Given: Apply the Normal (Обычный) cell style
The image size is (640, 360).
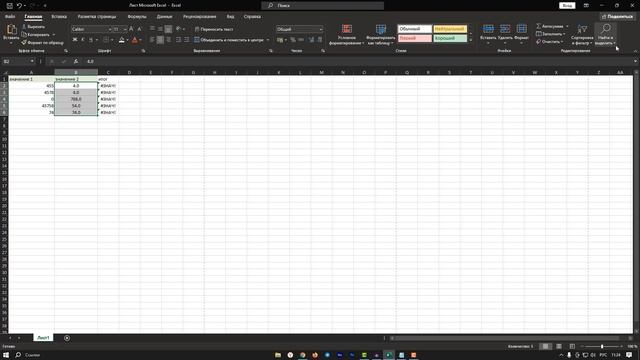Looking at the screenshot, I should pyautogui.click(x=414, y=29).
